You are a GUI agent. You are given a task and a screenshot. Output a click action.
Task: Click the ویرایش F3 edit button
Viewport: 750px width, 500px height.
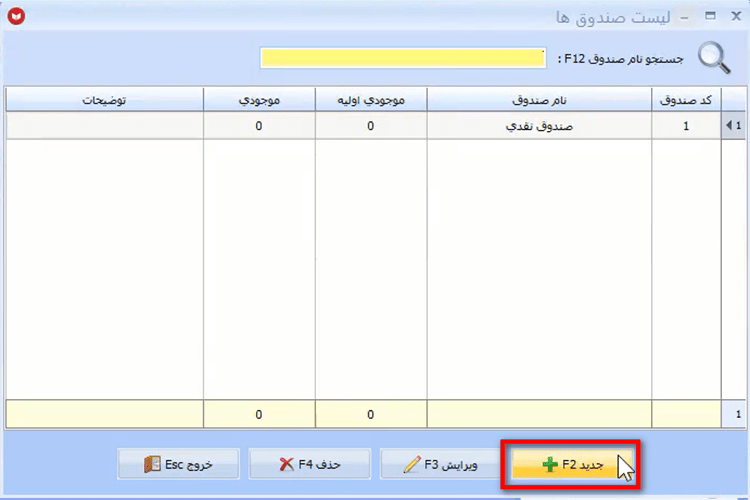440,464
